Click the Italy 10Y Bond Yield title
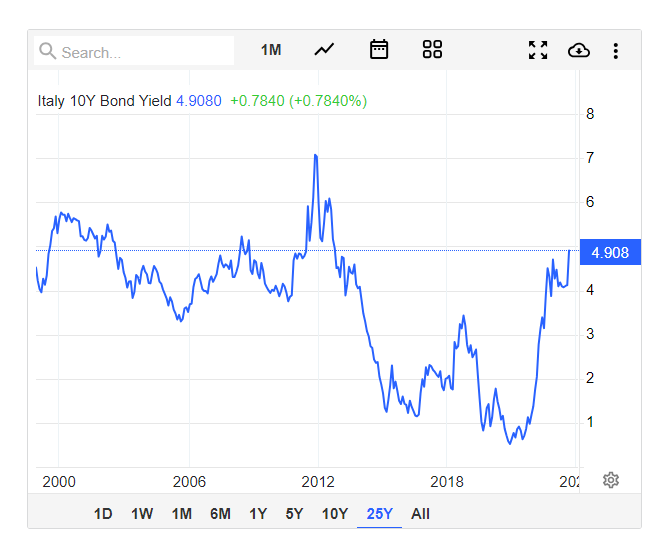The height and width of the screenshot is (537, 658). point(104,101)
